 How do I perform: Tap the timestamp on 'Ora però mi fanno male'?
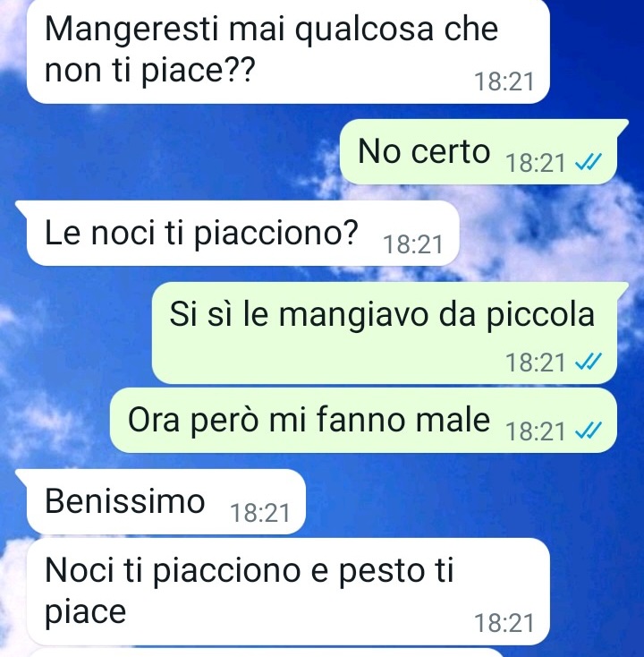pos(536,431)
